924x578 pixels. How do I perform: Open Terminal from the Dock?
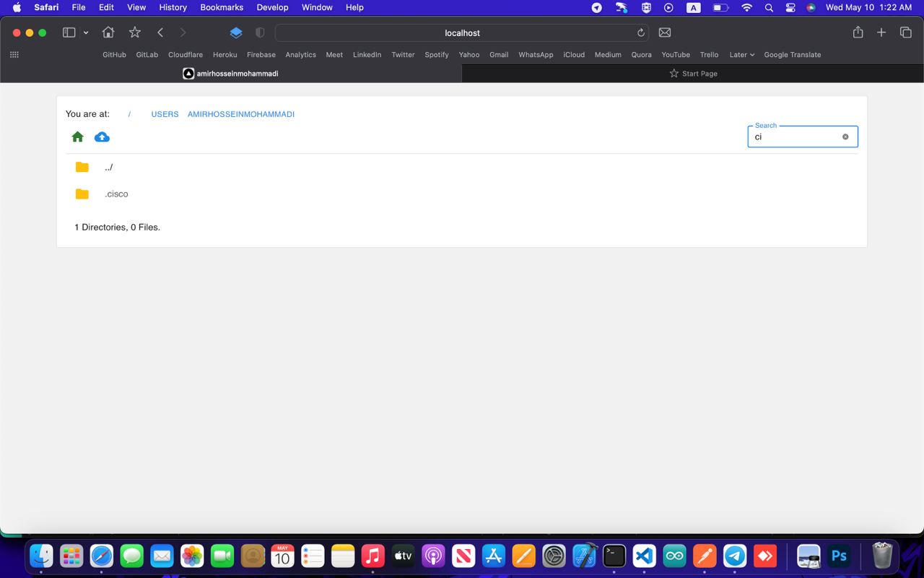point(614,556)
